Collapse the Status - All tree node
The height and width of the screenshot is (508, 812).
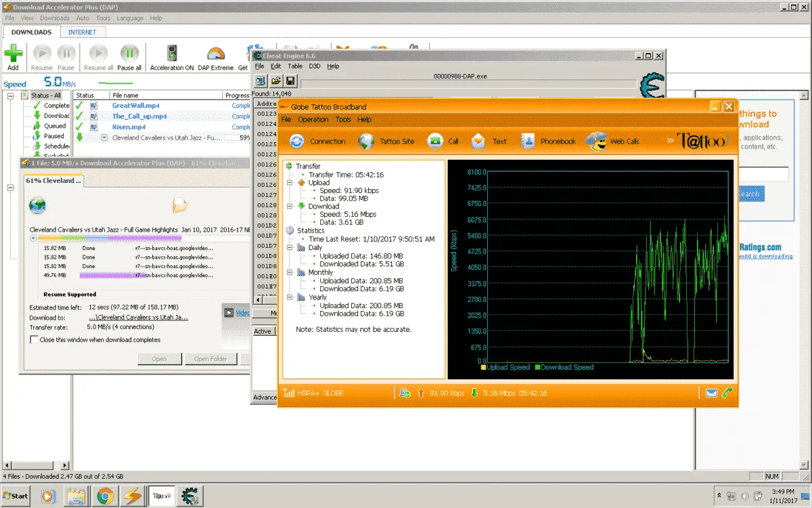click(12, 96)
